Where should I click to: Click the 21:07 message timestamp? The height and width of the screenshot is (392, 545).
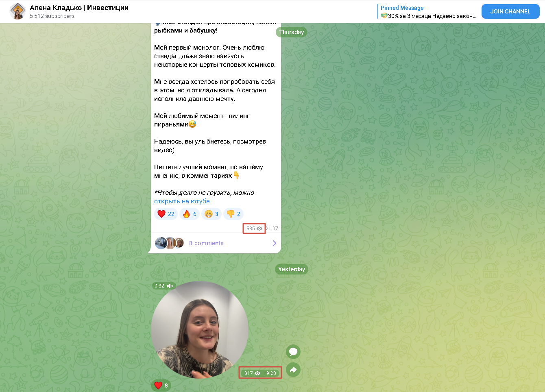[272, 229]
